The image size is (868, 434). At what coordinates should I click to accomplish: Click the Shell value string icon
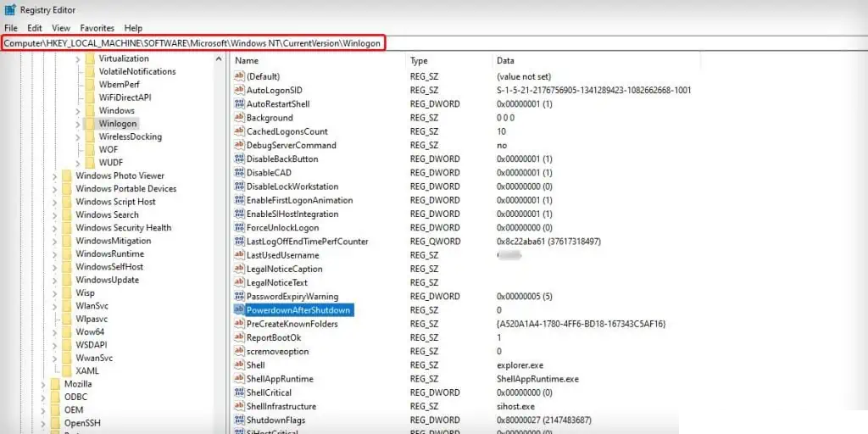[x=239, y=365]
